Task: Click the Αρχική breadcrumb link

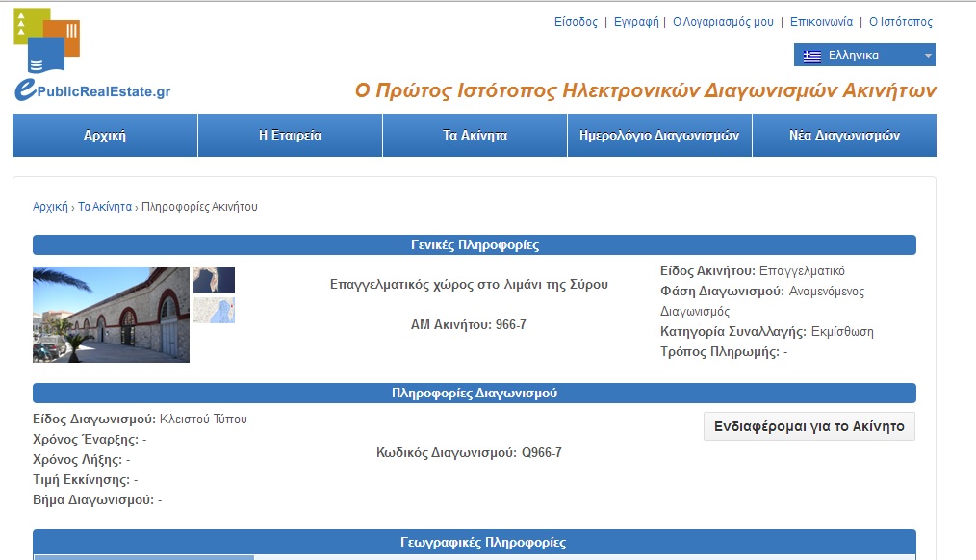Action: pos(50,207)
